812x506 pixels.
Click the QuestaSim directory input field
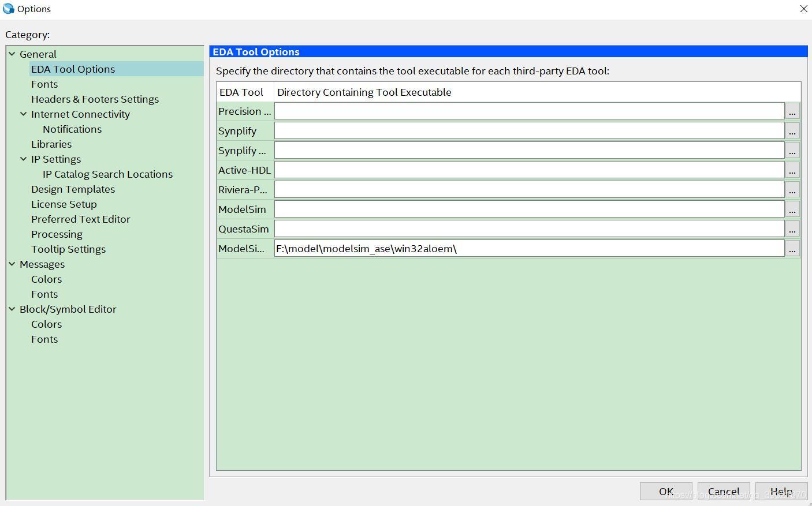[x=529, y=228]
